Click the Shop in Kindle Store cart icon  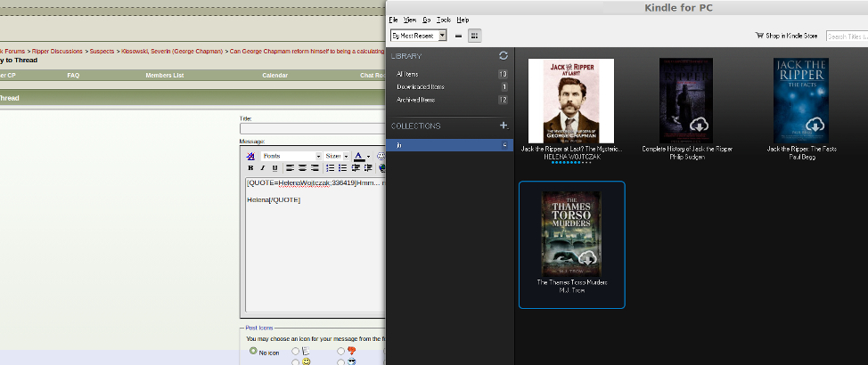click(x=759, y=36)
